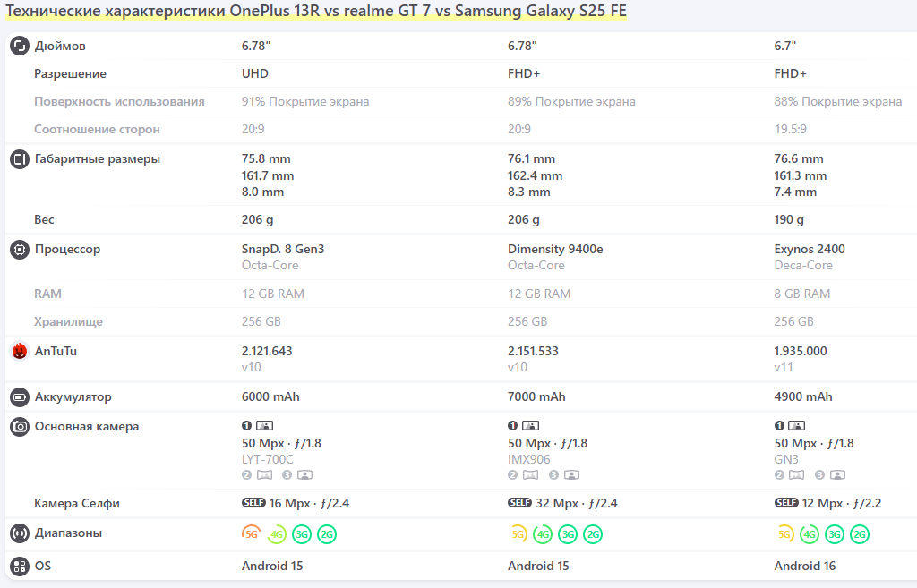Viewport: 917px width, 588px height.
Task: Click the 8 GB RAM value
Action: coord(802,294)
